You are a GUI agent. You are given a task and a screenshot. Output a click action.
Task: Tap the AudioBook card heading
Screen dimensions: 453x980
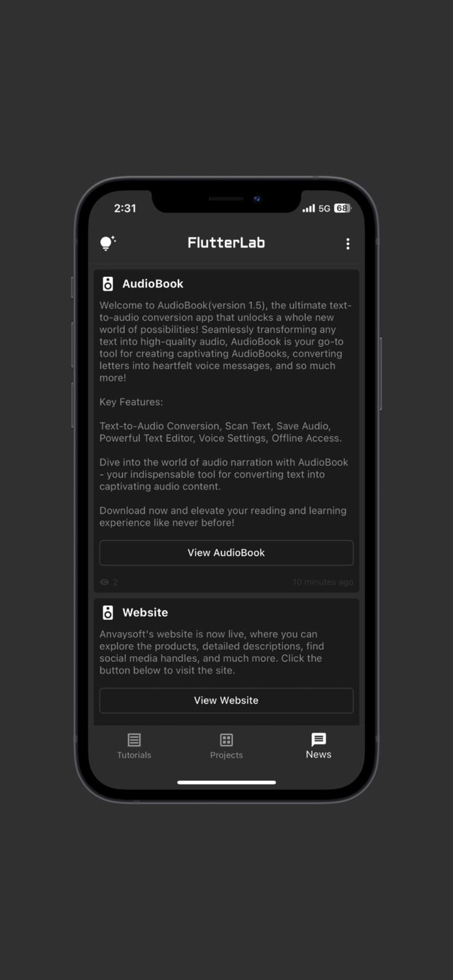click(153, 284)
